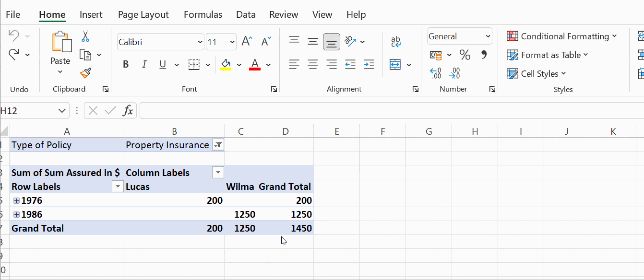Open Cell Styles gallery
644x280 pixels.
click(537, 73)
